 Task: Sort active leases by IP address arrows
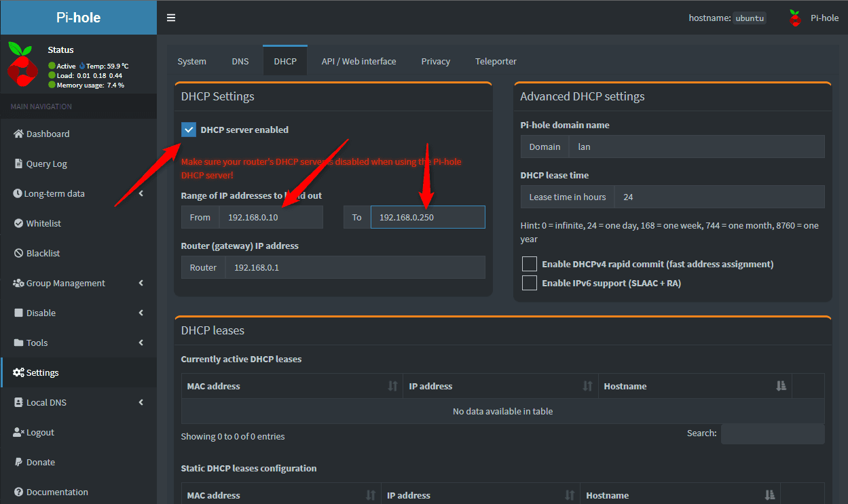click(x=587, y=386)
